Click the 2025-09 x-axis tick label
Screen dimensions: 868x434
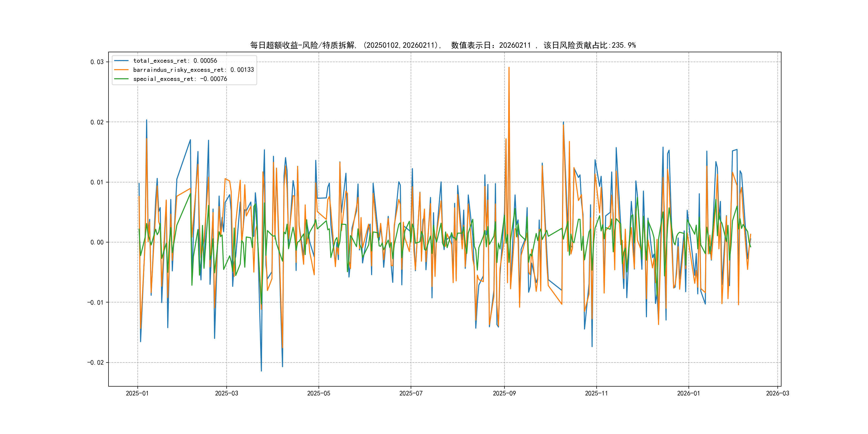coord(504,393)
